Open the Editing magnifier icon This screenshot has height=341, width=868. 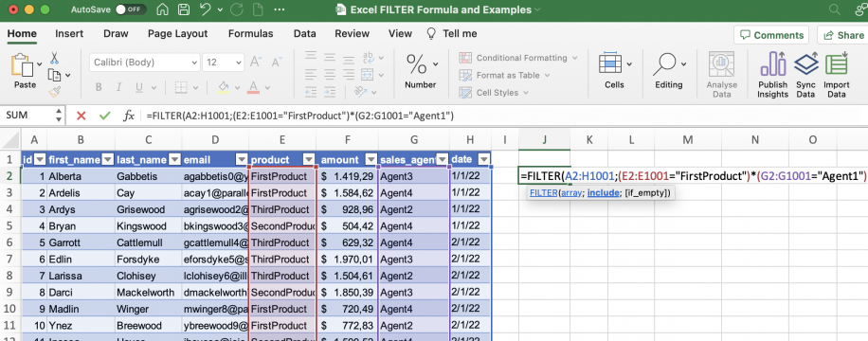[663, 64]
